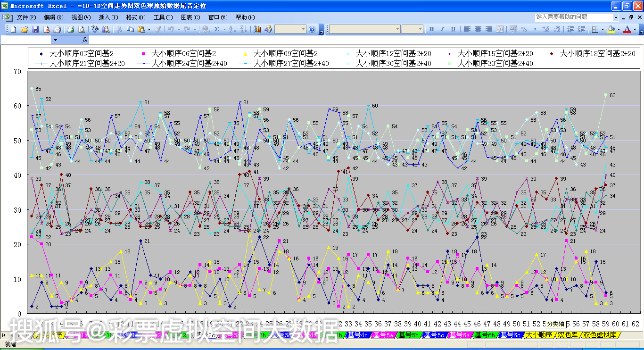Image resolution: width=644 pixels, height=350 pixels.
Task: Create a new blank workbook
Action: [x=13, y=29]
